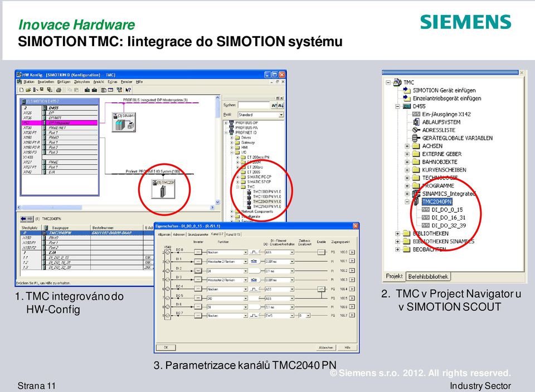535x392 pixels.
Task: Open the Ersatzwert dropdown showing 0 for DO 7
Action: point(308,316)
